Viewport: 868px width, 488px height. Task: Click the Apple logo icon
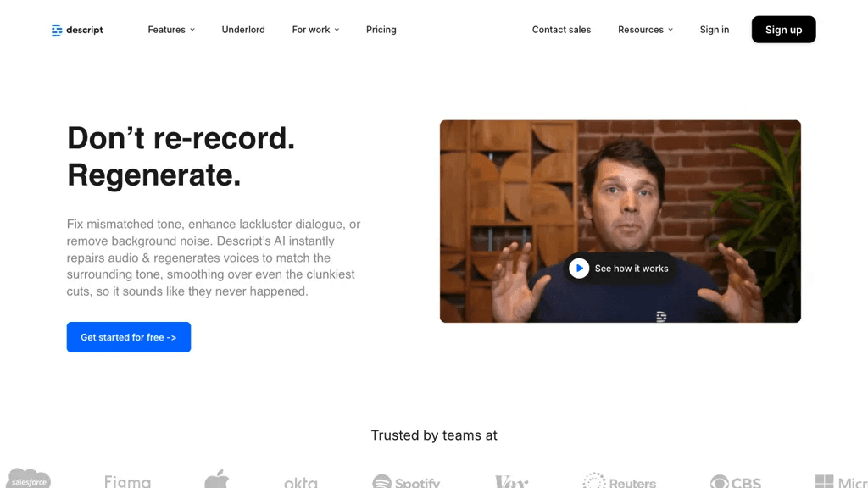216,479
